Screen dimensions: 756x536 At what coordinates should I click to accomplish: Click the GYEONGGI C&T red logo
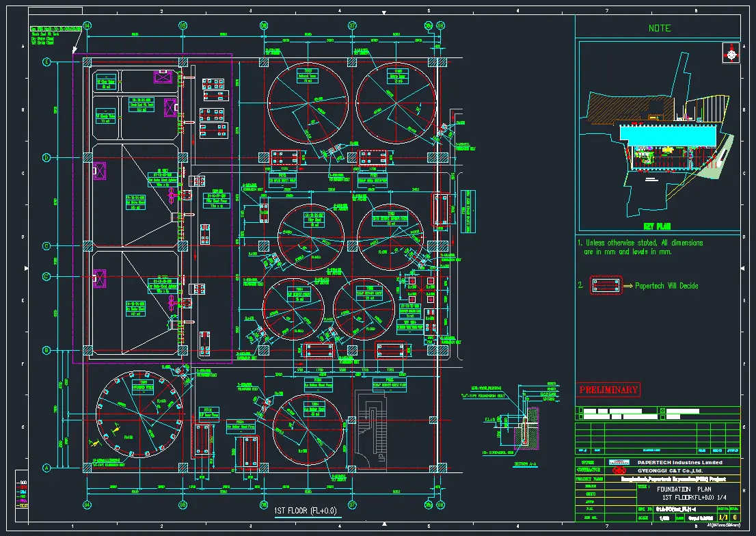pos(619,470)
